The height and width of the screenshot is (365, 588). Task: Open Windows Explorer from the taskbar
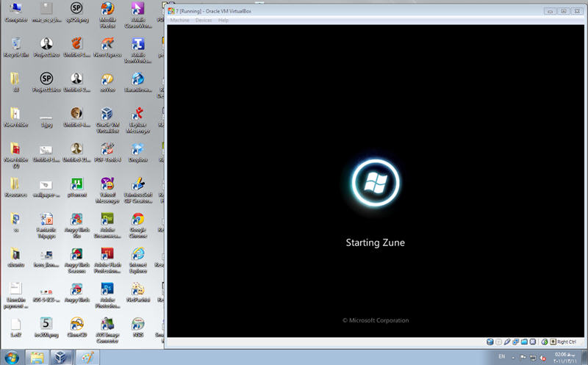(x=37, y=358)
